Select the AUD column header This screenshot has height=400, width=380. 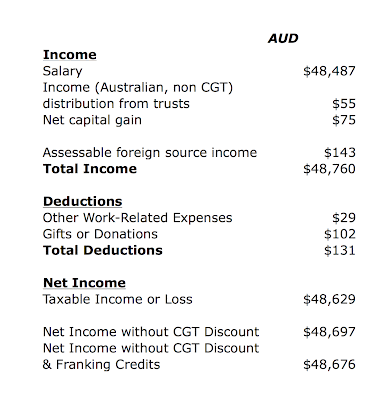pyautogui.click(x=283, y=39)
